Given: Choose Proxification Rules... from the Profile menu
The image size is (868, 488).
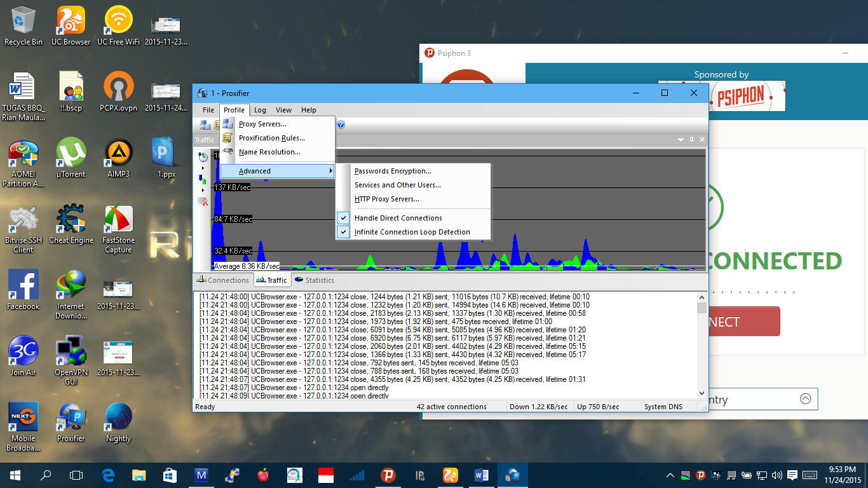Looking at the screenshot, I should (x=277, y=138).
